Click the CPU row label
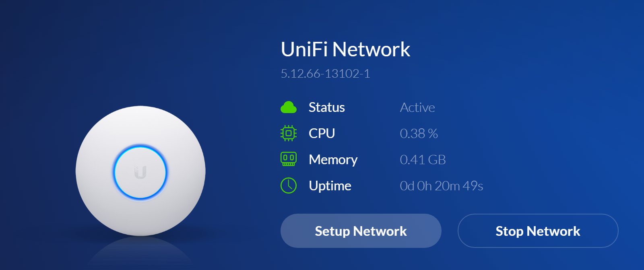The width and height of the screenshot is (644, 270). point(321,133)
